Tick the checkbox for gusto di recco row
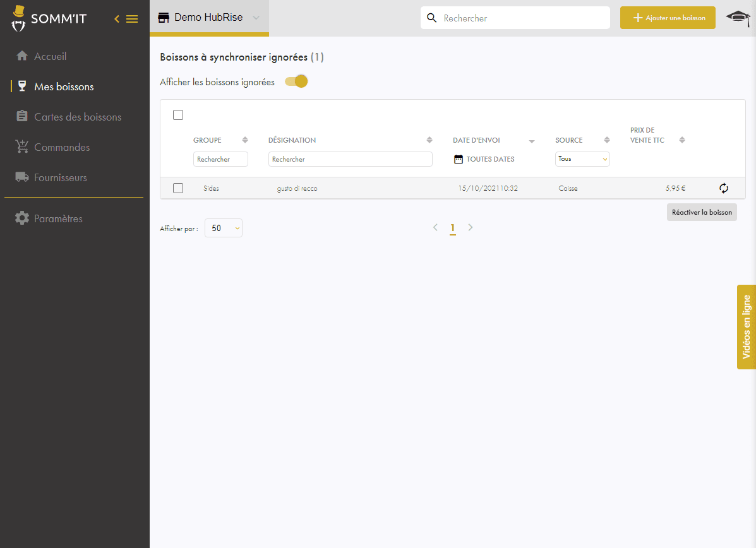This screenshot has height=548, width=756. 178,188
